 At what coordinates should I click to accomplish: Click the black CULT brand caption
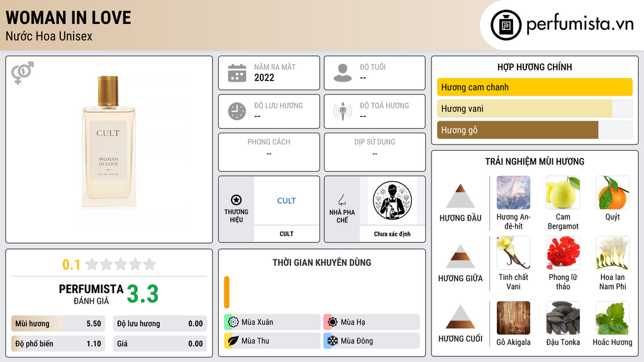click(x=286, y=234)
